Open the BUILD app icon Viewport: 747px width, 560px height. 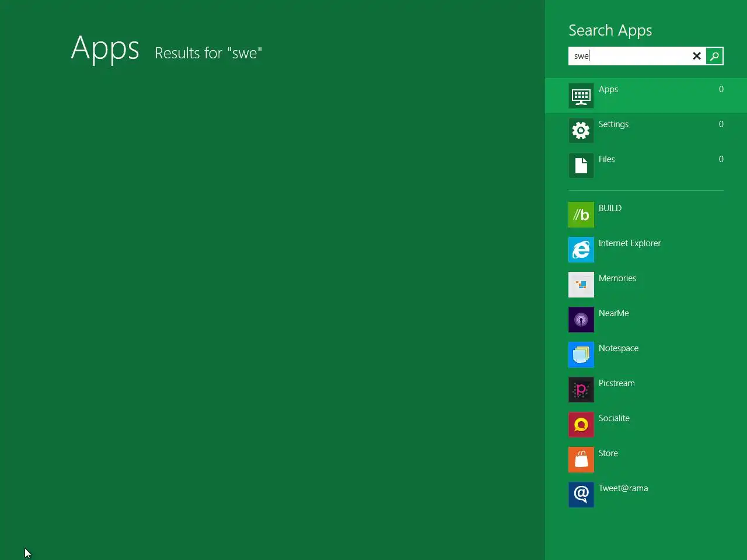(581, 215)
